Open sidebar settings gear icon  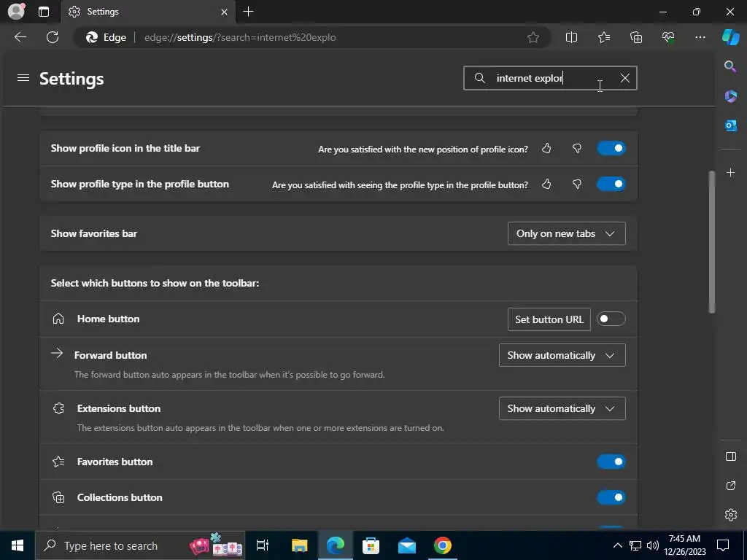730,515
